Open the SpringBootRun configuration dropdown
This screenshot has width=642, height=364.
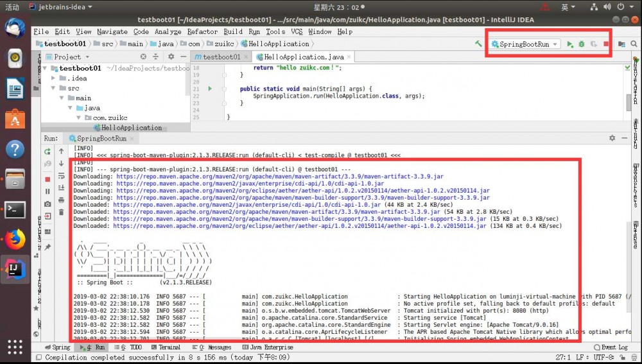point(525,44)
